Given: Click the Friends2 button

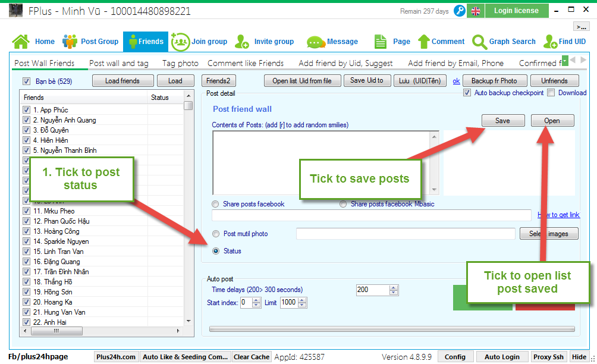Looking at the screenshot, I should click(x=218, y=81).
